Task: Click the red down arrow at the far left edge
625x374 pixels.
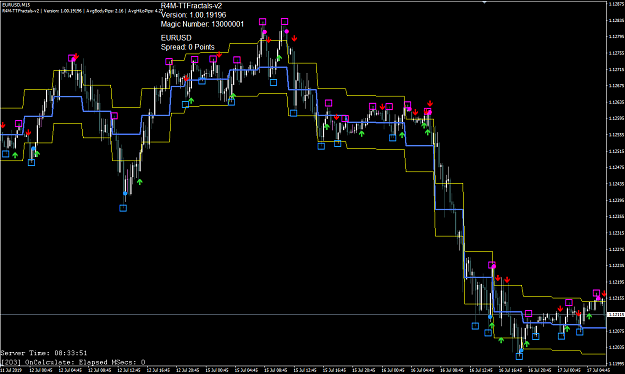Action: (2, 125)
